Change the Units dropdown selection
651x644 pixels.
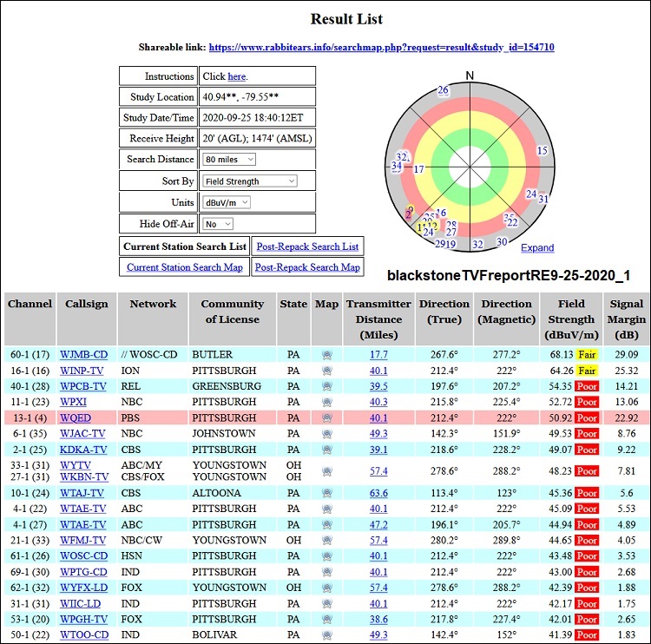(226, 202)
